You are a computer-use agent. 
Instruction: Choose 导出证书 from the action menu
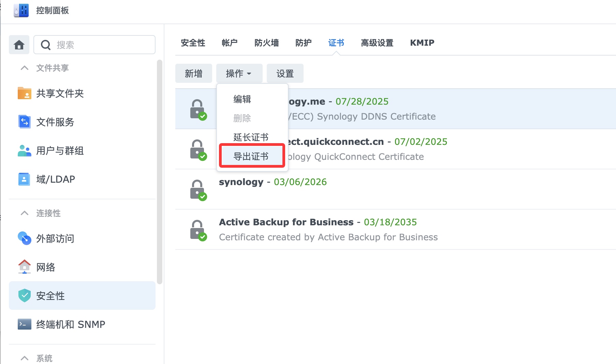coord(252,156)
